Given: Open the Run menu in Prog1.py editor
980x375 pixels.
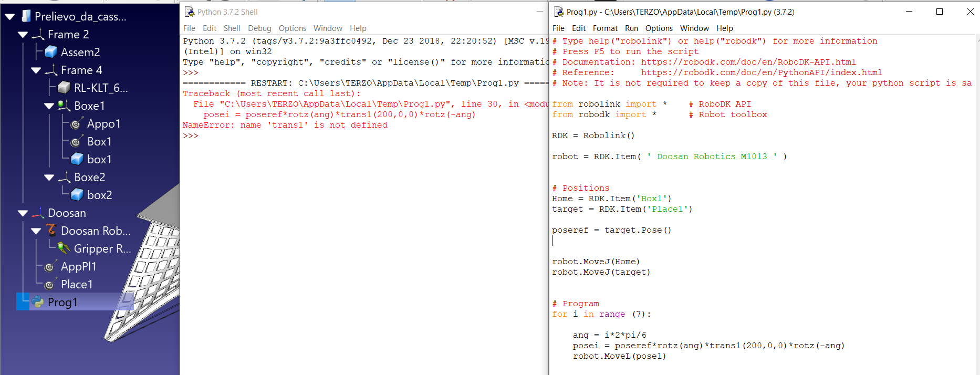Looking at the screenshot, I should pyautogui.click(x=631, y=28).
